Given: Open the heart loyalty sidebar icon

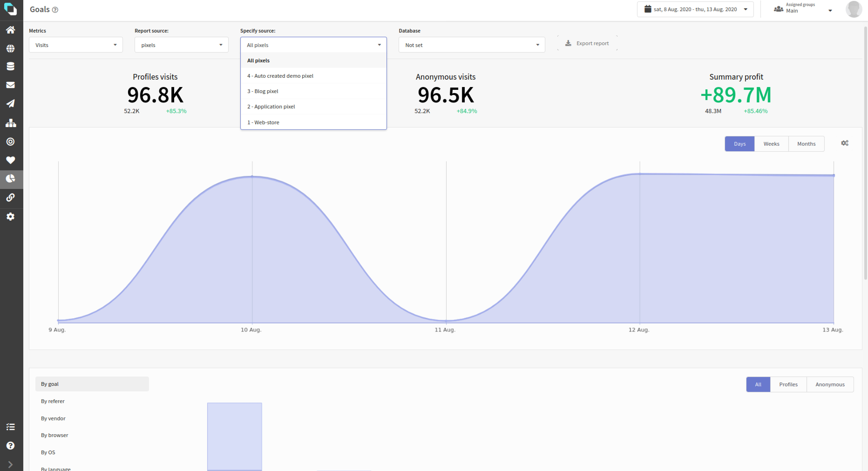Looking at the screenshot, I should click(10, 160).
